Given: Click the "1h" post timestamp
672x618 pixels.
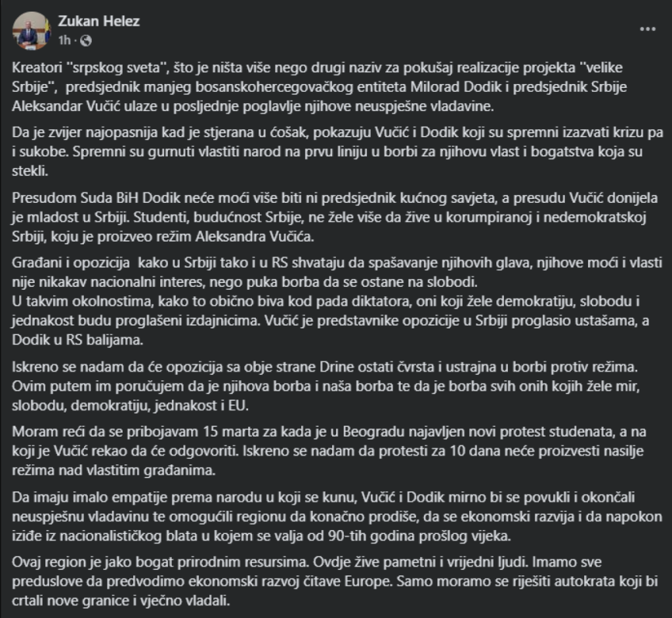Looking at the screenshot, I should tap(64, 40).
